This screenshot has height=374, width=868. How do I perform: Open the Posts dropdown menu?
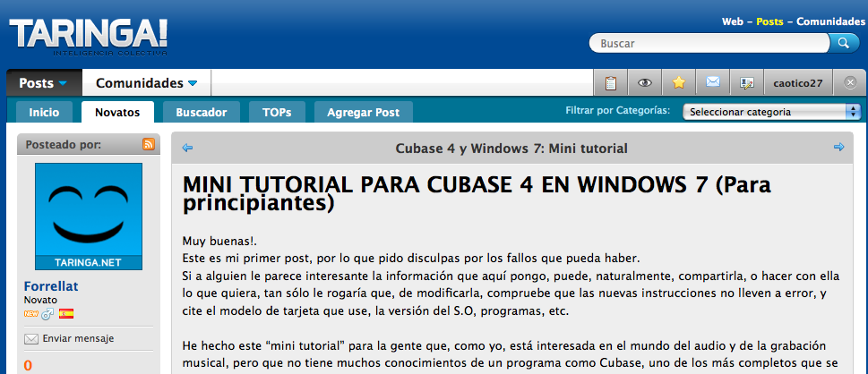point(44,83)
